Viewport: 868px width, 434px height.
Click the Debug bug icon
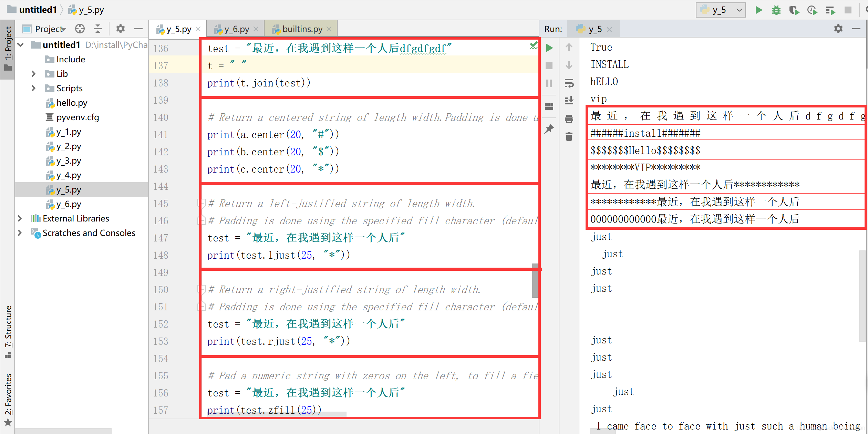click(776, 10)
